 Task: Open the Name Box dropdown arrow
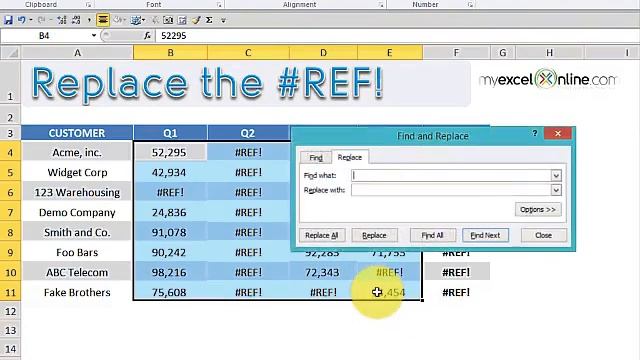coord(93,36)
